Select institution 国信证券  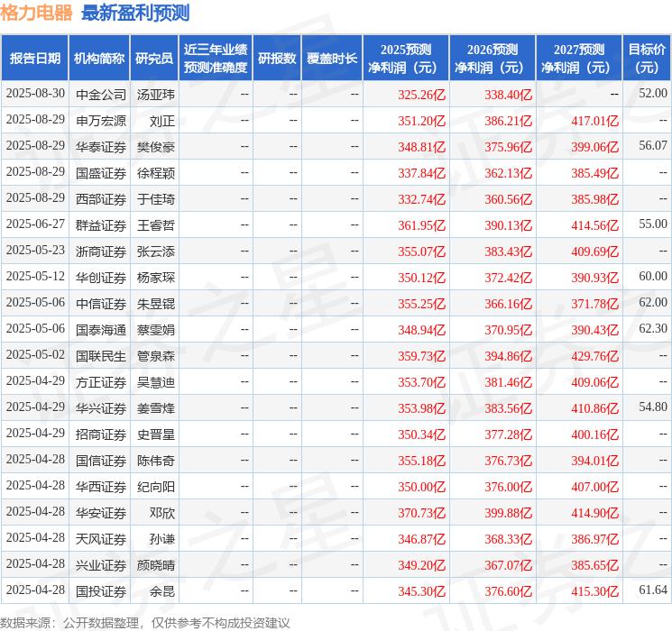click(101, 461)
